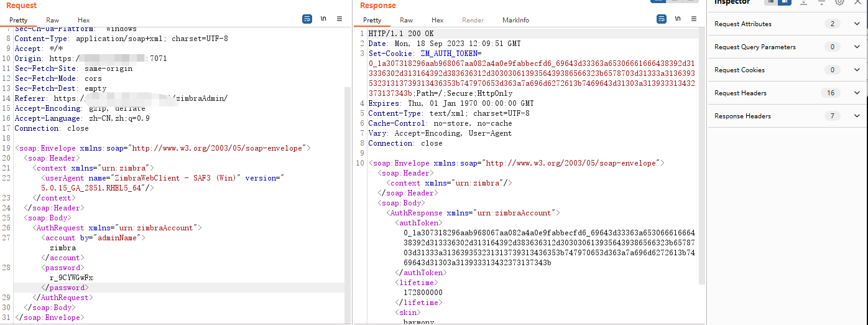The height and width of the screenshot is (325, 868).
Task: Open Inspector settings gear
Action: (x=839, y=2)
